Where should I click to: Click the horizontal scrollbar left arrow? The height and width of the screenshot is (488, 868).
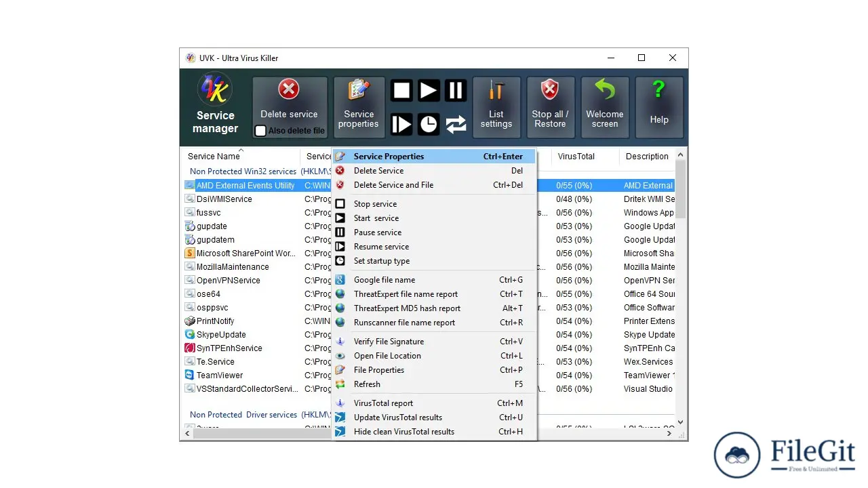186,433
